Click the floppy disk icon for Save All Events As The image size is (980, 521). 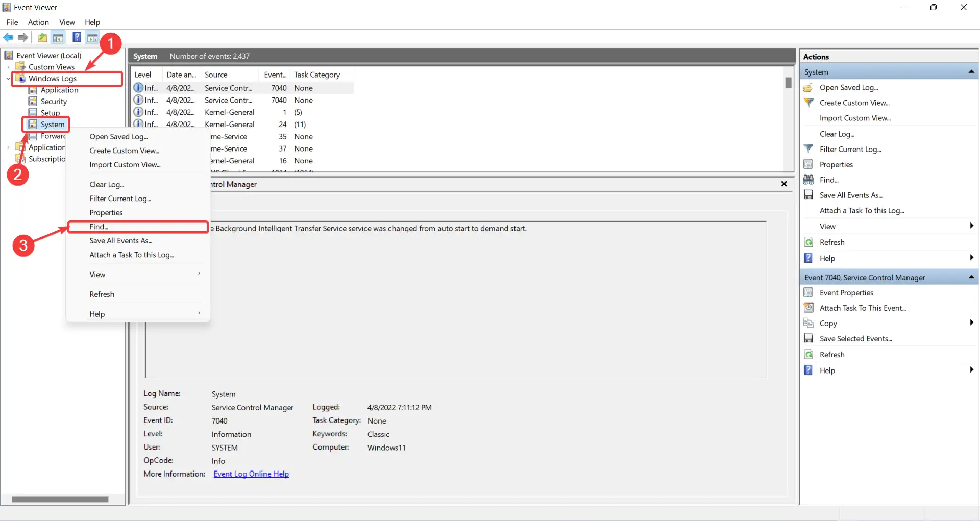coord(808,195)
